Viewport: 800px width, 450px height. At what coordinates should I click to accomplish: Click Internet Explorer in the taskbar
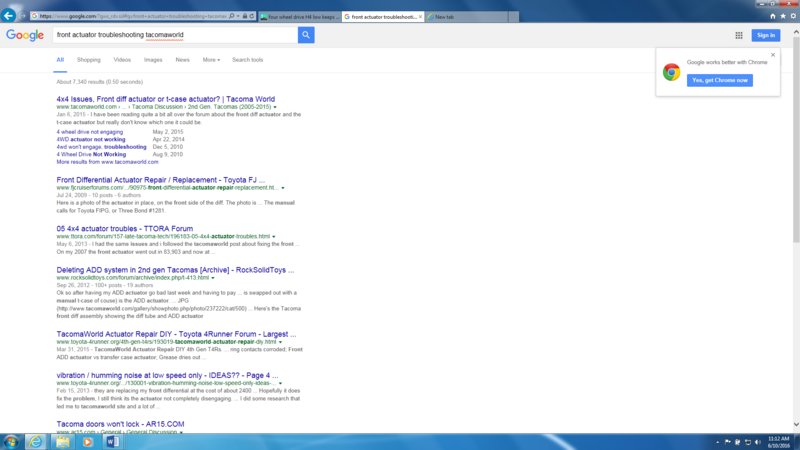(x=35, y=442)
